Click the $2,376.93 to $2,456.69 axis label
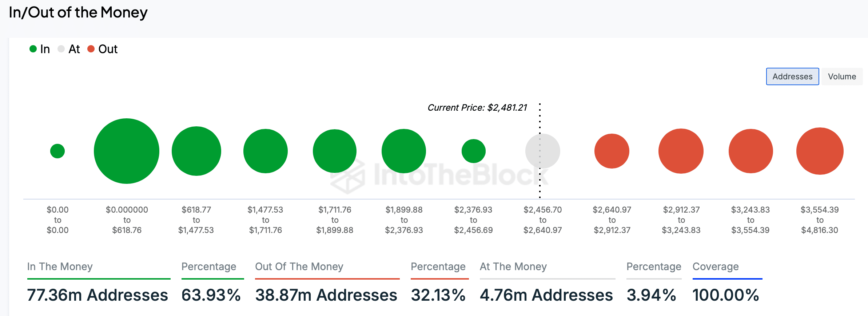Image resolution: width=868 pixels, height=316 pixels. [473, 220]
